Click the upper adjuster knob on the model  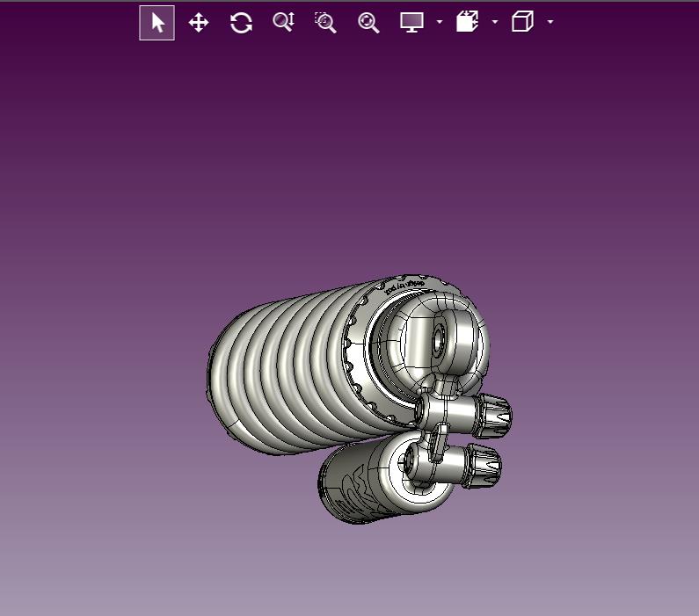click(x=492, y=416)
